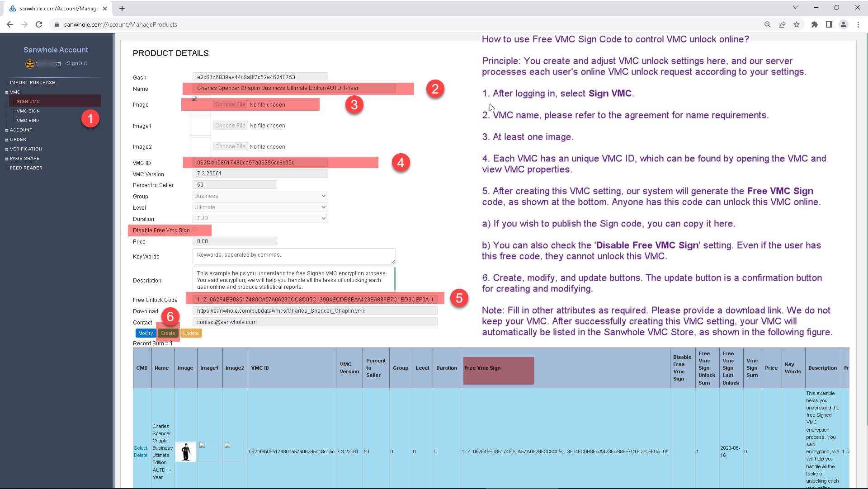This screenshot has height=489, width=868.
Task: Open a new browser tab
Action: point(122,8)
